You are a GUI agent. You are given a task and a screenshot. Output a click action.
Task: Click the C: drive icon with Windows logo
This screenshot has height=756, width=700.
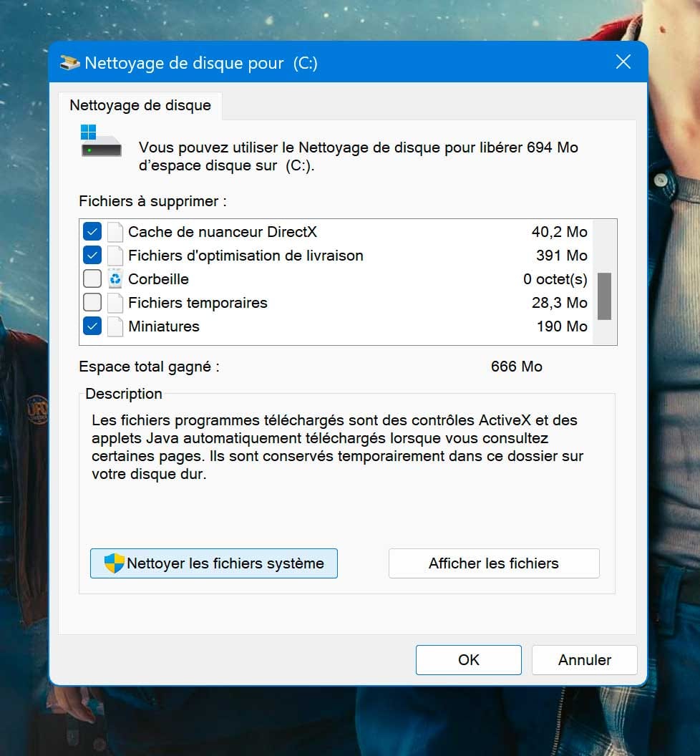pyautogui.click(x=101, y=141)
